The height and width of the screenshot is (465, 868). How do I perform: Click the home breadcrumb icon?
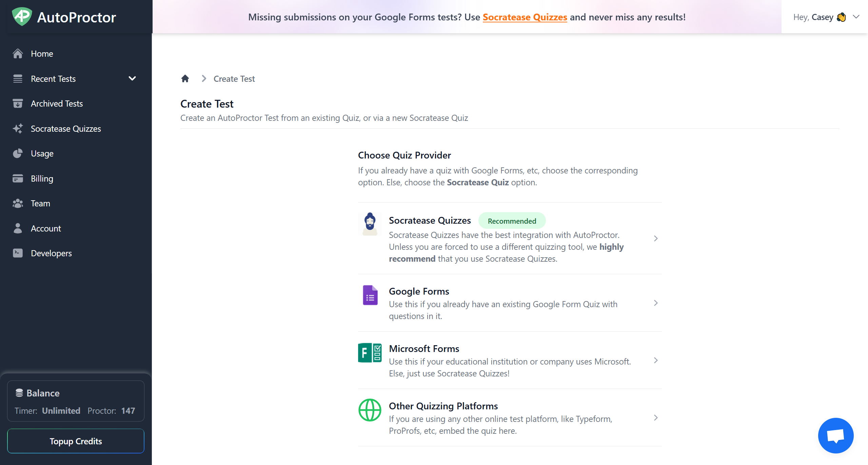pyautogui.click(x=185, y=79)
